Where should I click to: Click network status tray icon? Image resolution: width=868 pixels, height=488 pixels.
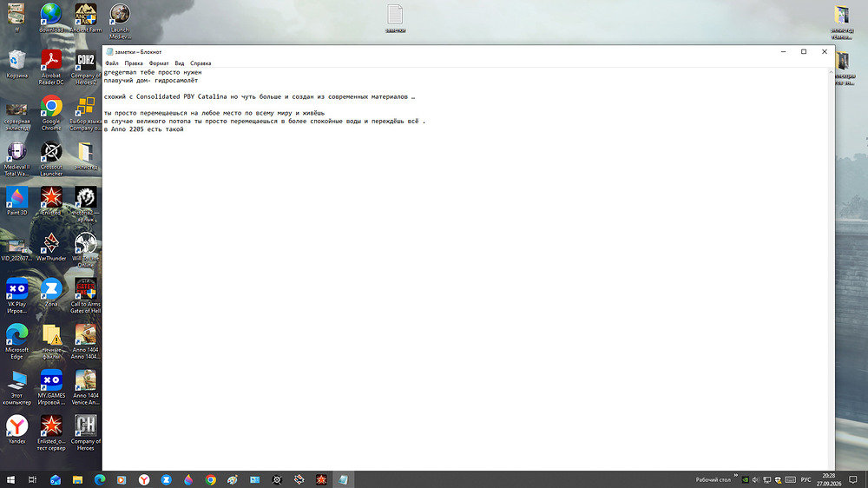(766, 479)
